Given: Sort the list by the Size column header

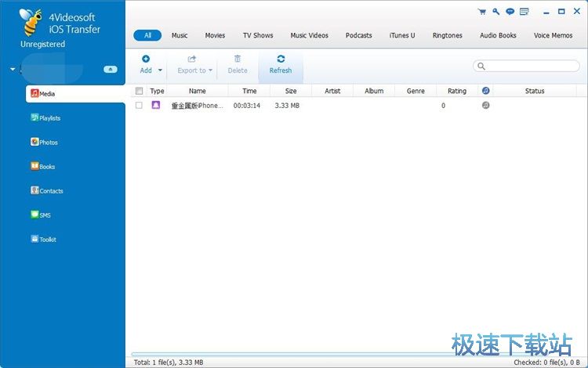Looking at the screenshot, I should click(x=291, y=91).
